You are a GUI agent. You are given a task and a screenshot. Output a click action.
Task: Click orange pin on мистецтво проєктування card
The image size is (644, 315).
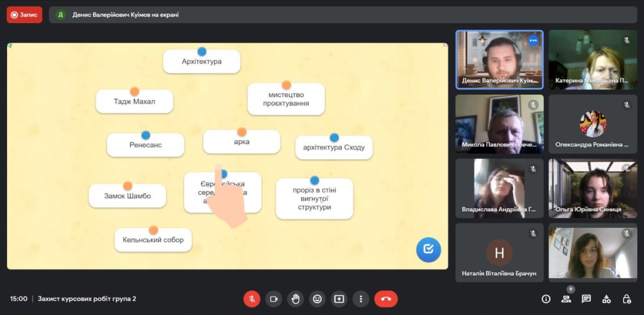(x=286, y=85)
